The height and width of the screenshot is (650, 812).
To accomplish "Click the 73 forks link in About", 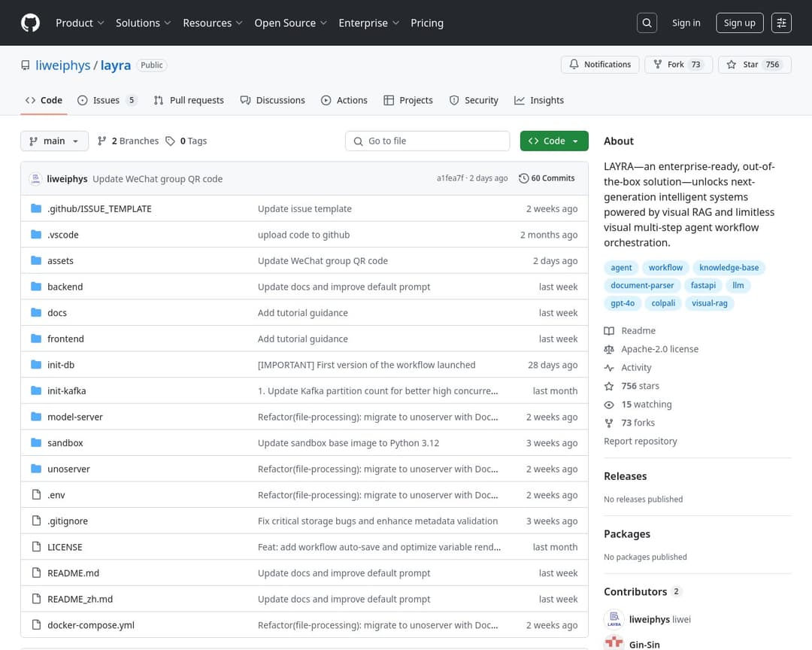I will 638,423.
